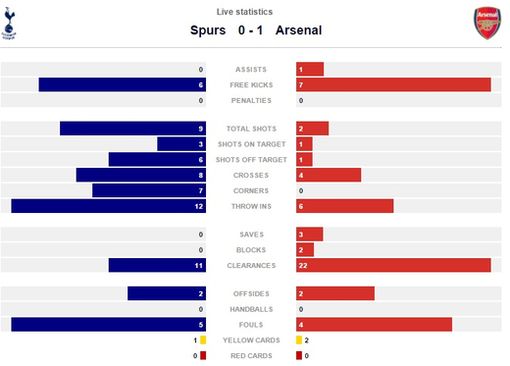The image size is (510, 366).
Task: Click the Arsenal club crest logo
Action: click(x=487, y=23)
